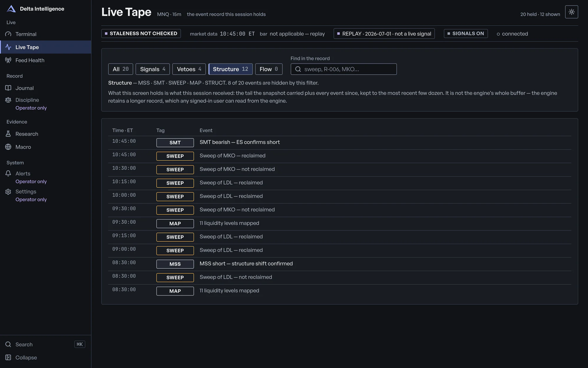Toggle the SIGNALS ON badge

click(x=466, y=34)
